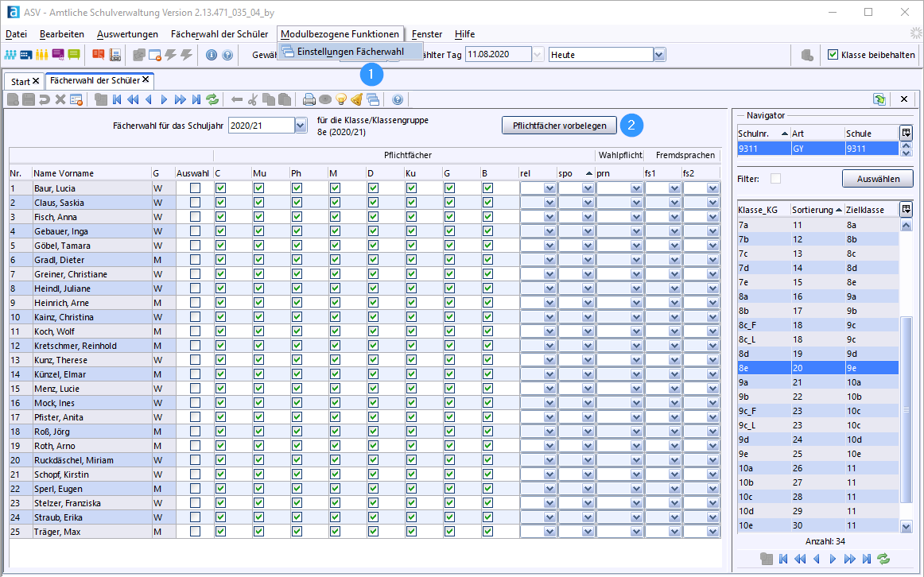Click the Filter box in Navigator
The image size is (924, 577).
(775, 178)
